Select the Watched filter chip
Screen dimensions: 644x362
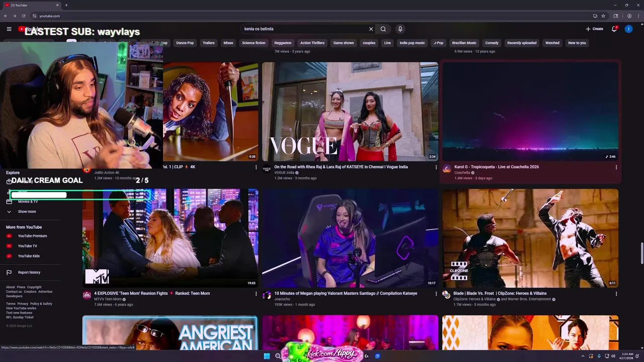[x=552, y=43]
